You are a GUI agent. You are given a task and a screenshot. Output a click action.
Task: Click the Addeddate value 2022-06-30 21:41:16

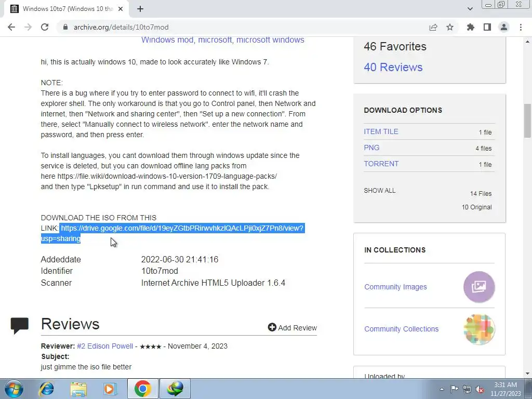pyautogui.click(x=179, y=260)
